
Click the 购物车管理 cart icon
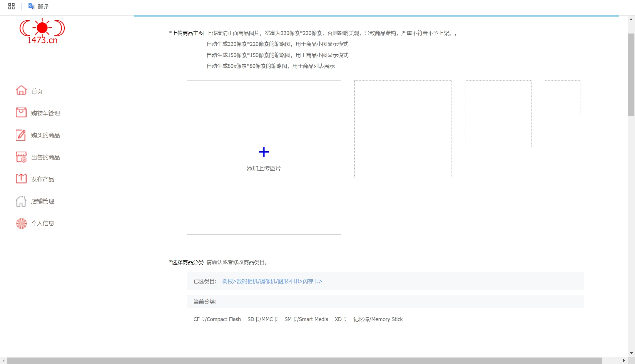click(x=21, y=113)
